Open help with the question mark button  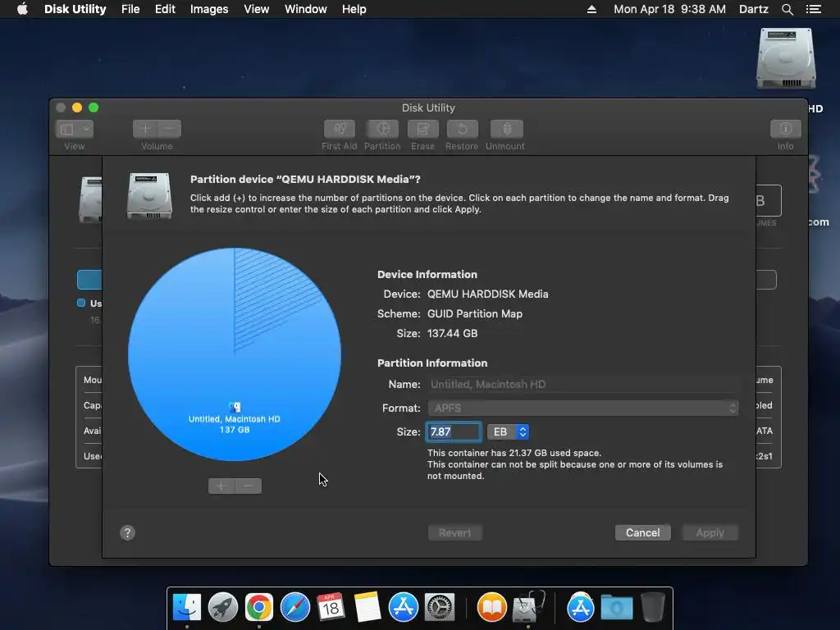point(127,532)
